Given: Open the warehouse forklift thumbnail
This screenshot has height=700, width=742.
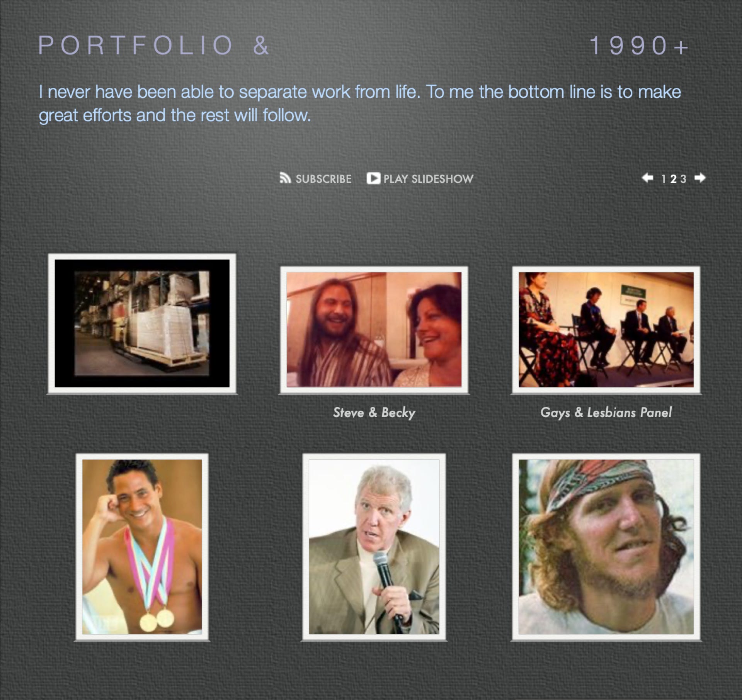Looking at the screenshot, I should 142,323.
